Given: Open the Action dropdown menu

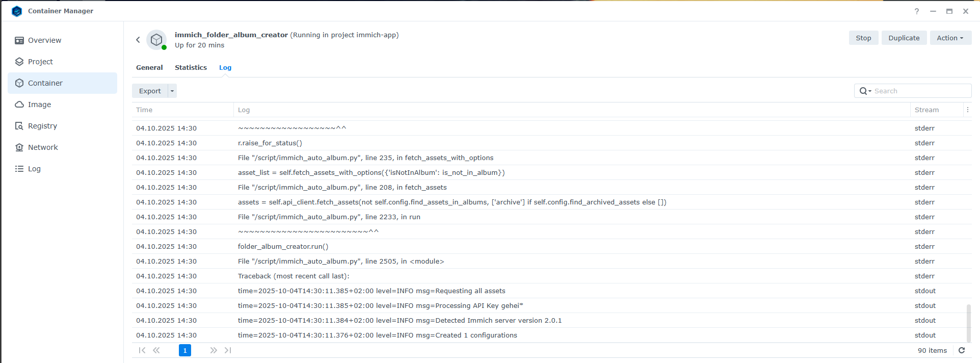Looking at the screenshot, I should pyautogui.click(x=950, y=38).
